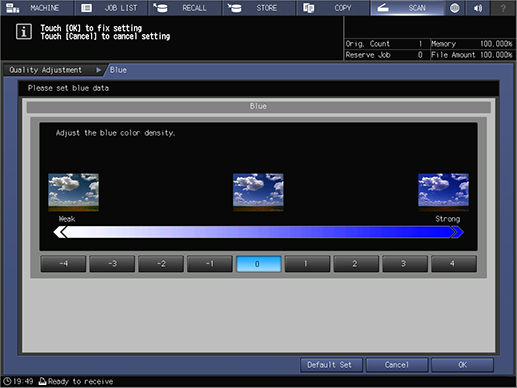Click the Ready to receive status icon
The width and height of the screenshot is (517, 388).
tap(42, 381)
